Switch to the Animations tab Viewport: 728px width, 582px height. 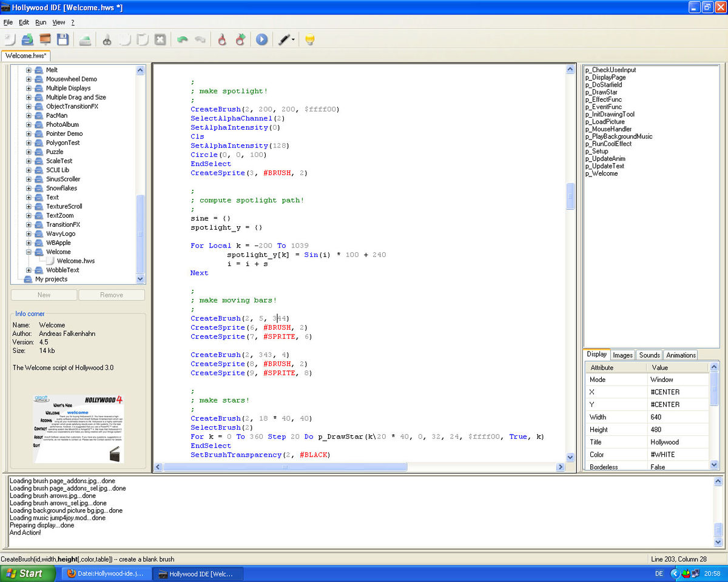(681, 355)
